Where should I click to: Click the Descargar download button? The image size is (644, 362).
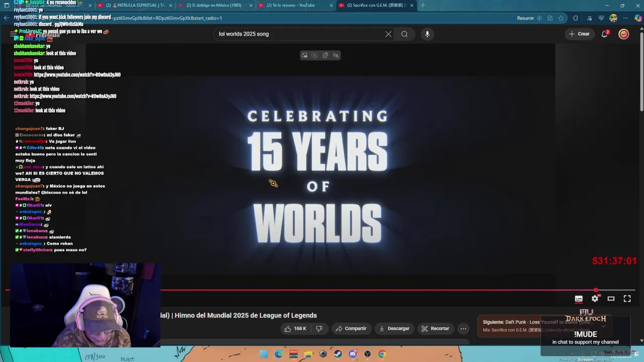pyautogui.click(x=394, y=329)
